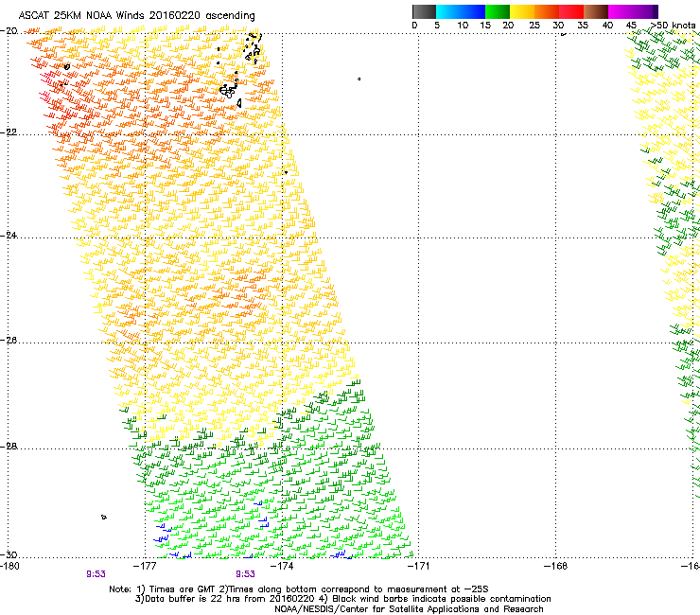Click the legend tick label '25'

click(534, 26)
